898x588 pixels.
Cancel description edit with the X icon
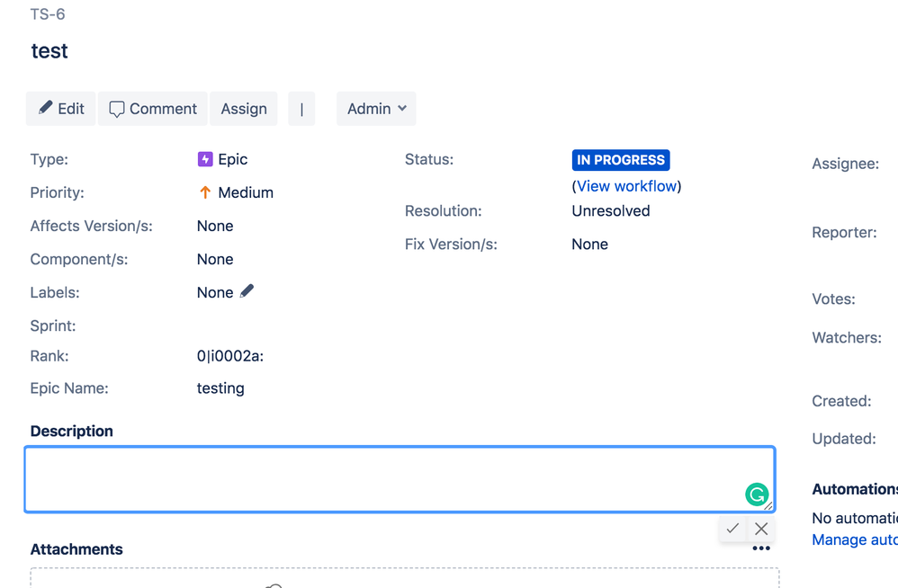click(x=760, y=529)
